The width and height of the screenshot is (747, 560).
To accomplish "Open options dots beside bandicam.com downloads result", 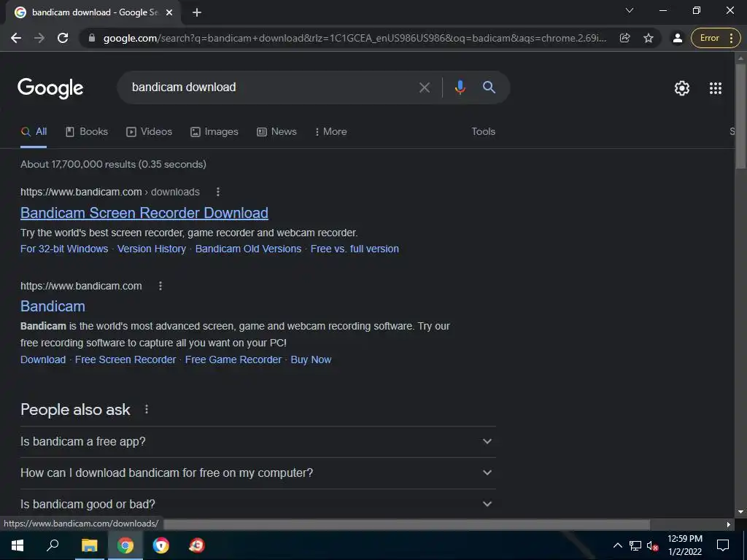I will [x=217, y=192].
